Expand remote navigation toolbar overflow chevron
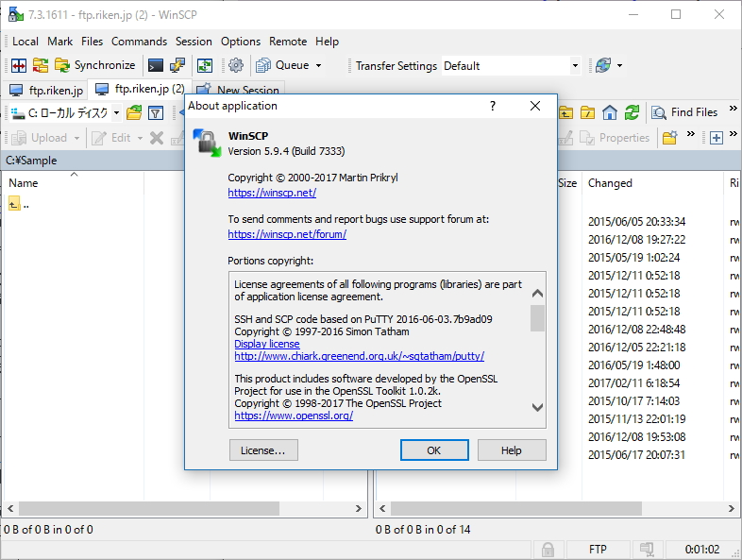Viewport: 742px width, 560px height. [733, 109]
